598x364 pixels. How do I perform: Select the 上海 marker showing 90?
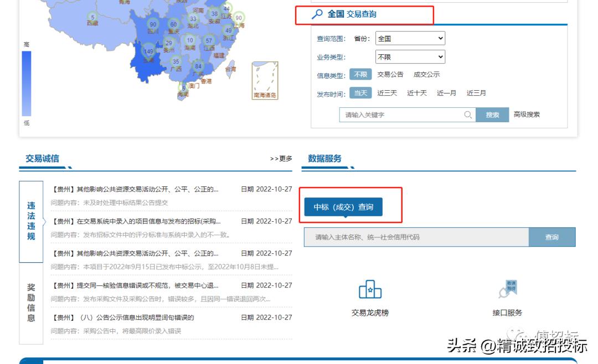240,17
